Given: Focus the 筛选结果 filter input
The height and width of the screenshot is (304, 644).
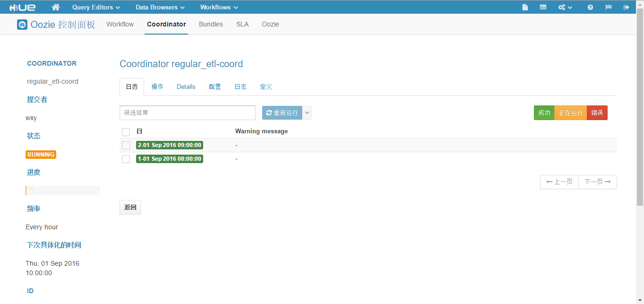Looking at the screenshot, I should click(x=188, y=113).
